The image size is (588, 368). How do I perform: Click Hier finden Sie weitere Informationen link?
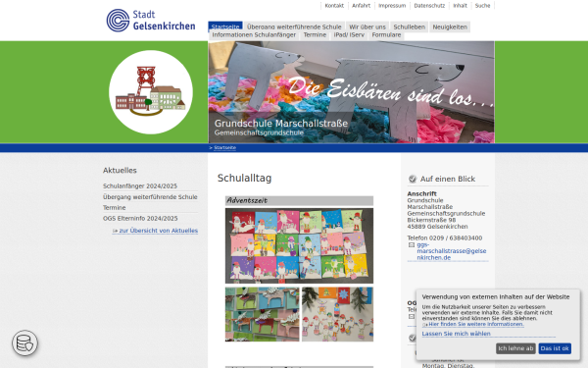tap(476, 324)
